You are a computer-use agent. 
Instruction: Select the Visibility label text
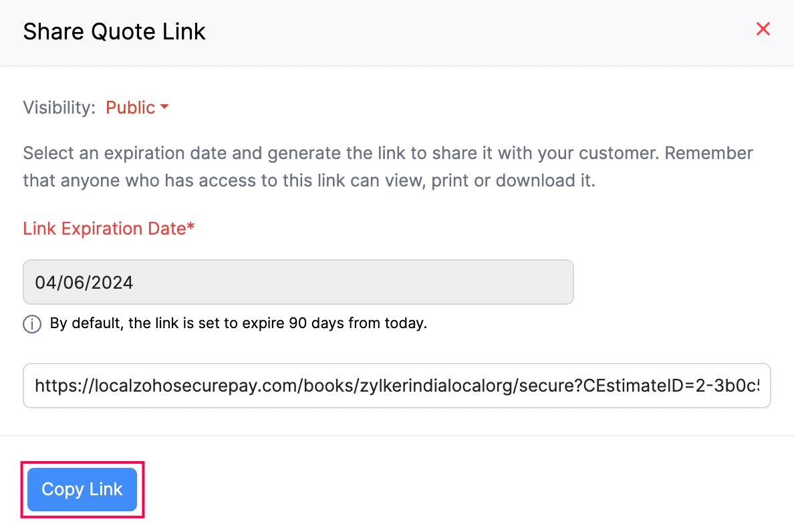59,107
